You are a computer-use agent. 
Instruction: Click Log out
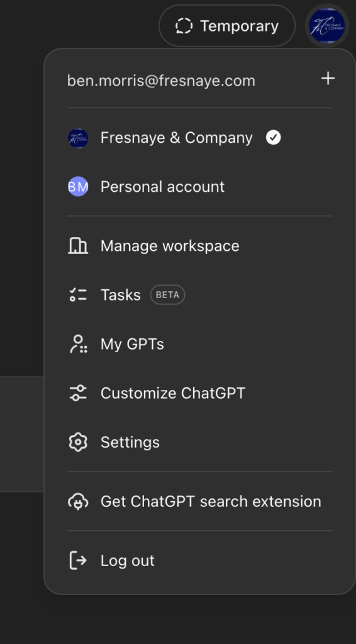click(x=199, y=560)
